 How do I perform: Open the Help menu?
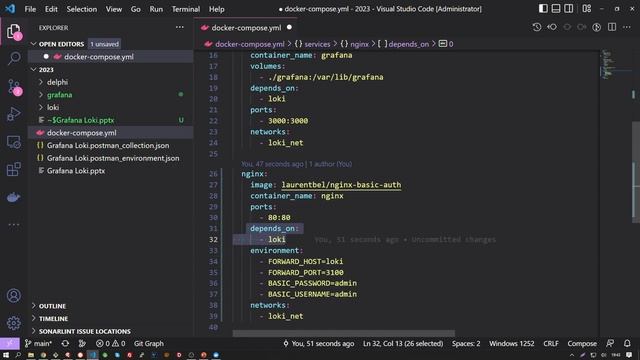(x=217, y=9)
